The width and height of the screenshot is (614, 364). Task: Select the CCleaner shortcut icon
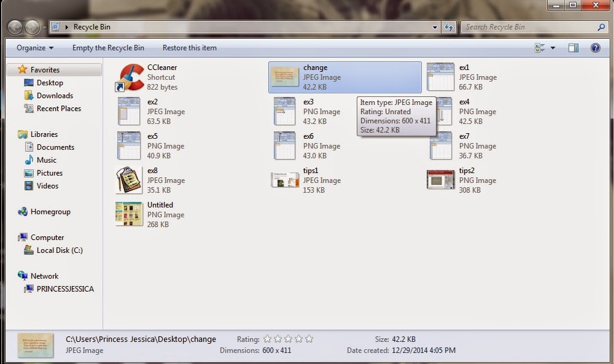130,77
